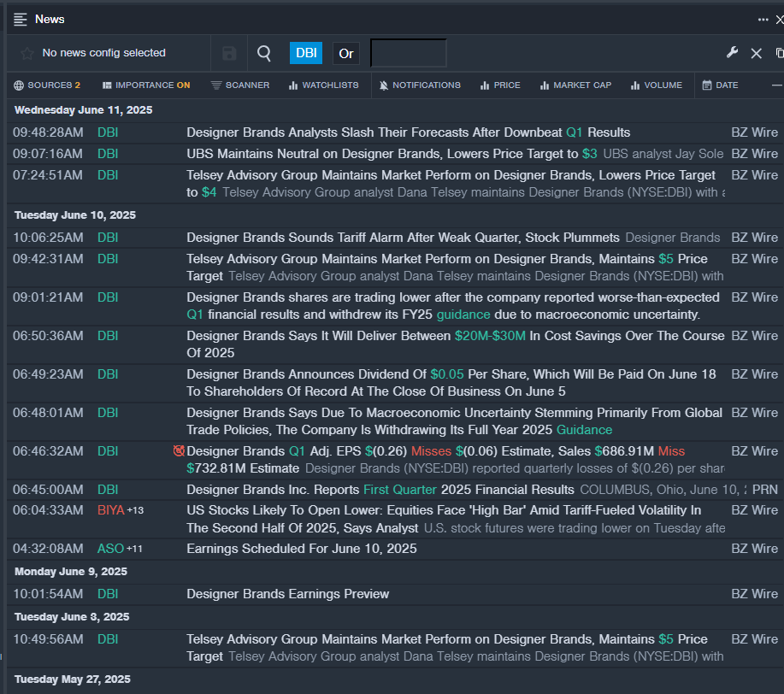The height and width of the screenshot is (694, 784).
Task: Open 'Reports First Quarter 2025 Financial Results' headline
Action: (x=380, y=490)
